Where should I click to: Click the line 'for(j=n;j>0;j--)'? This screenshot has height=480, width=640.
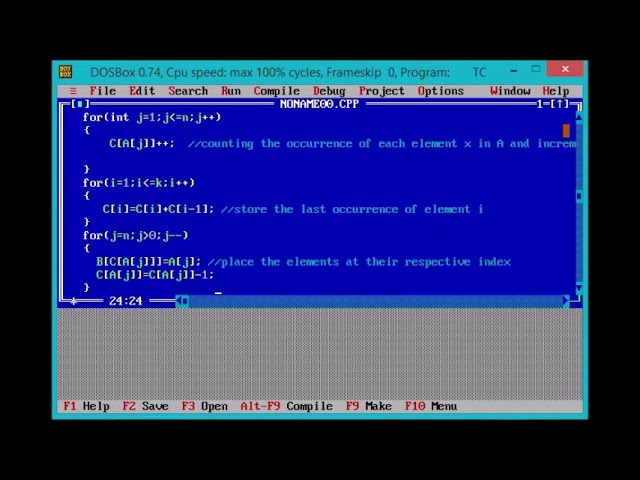pos(136,236)
